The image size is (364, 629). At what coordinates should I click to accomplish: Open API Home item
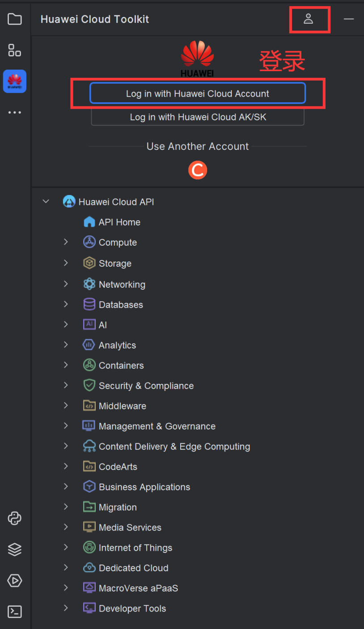point(119,222)
